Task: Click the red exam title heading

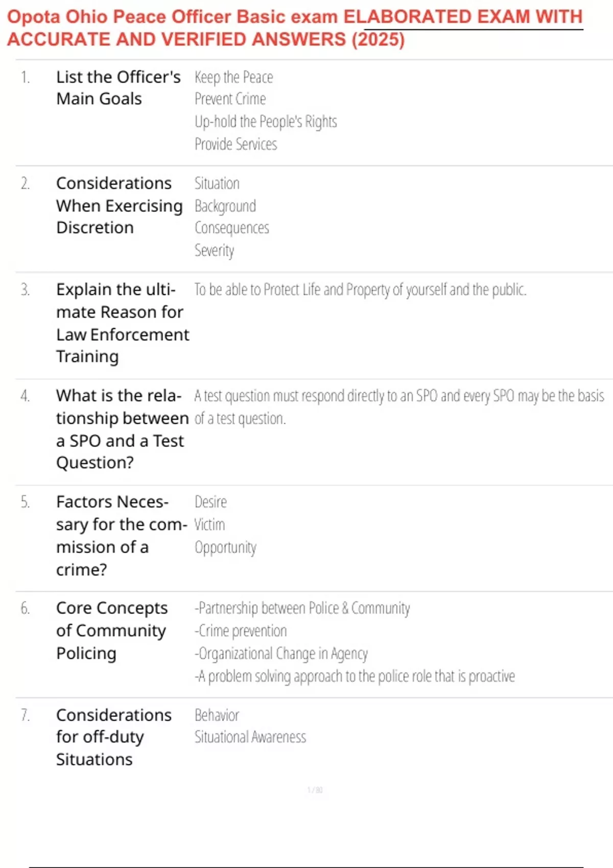Action: click(x=295, y=28)
